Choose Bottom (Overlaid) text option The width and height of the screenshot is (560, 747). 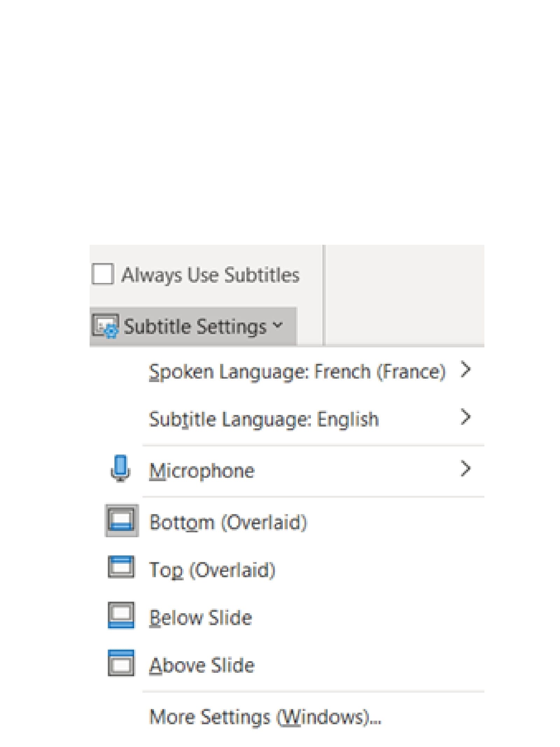pos(228,522)
